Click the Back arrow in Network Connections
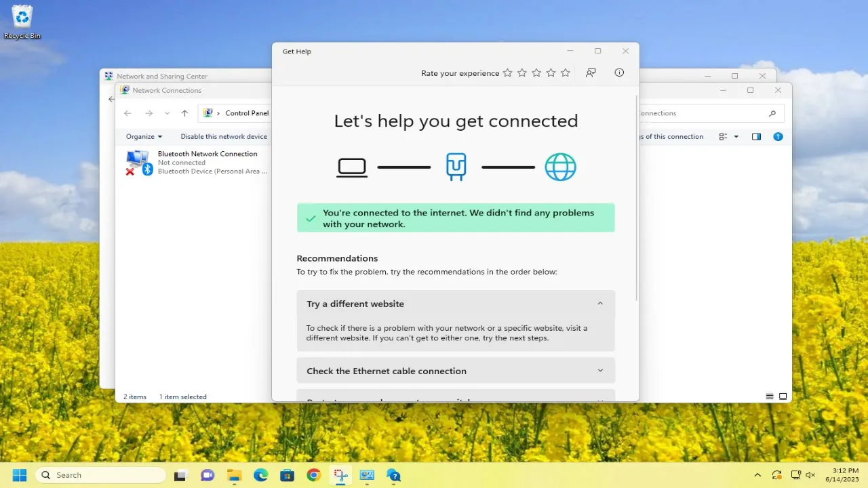Viewport: 868px width, 488px height. (127, 113)
